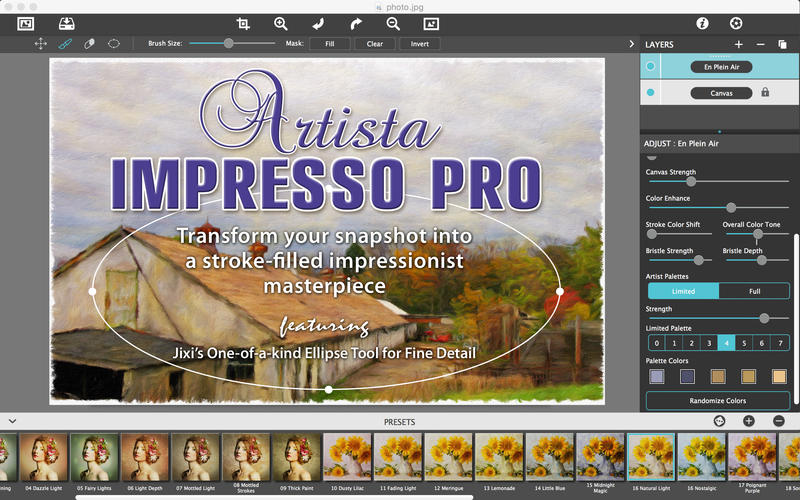The width and height of the screenshot is (800, 500).
Task: Collapse the Layers side panel arrow
Action: pos(631,44)
